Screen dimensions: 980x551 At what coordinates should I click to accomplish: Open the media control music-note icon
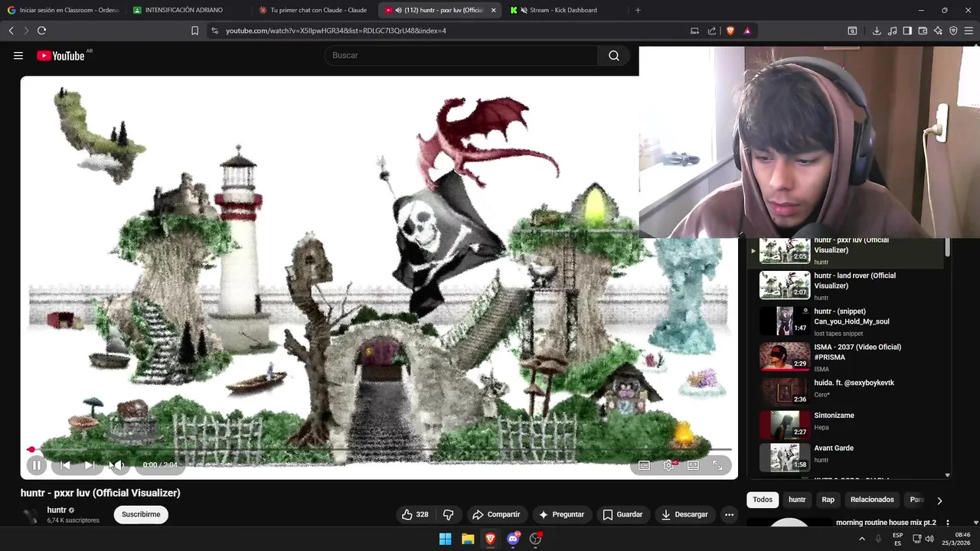pyautogui.click(x=892, y=31)
